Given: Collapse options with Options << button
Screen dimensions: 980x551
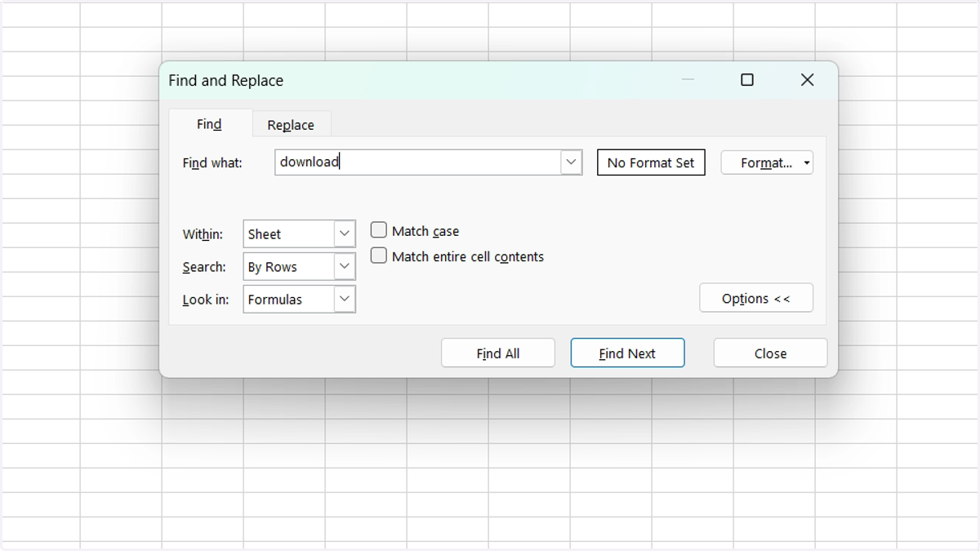Looking at the screenshot, I should pos(756,298).
